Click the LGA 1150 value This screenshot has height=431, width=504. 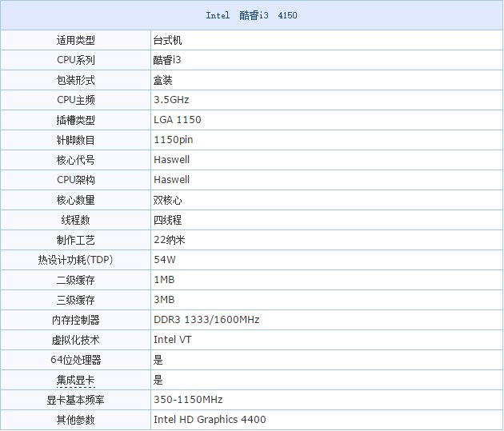coord(178,120)
